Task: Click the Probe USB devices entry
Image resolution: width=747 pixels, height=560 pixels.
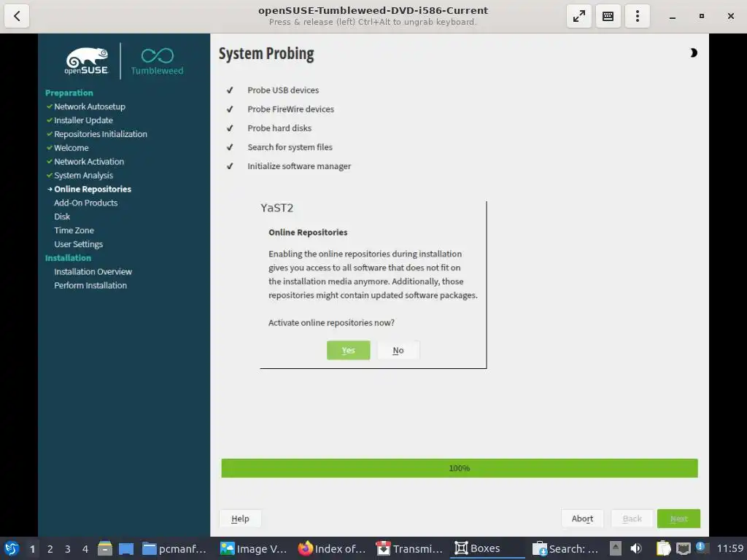Action: point(283,90)
